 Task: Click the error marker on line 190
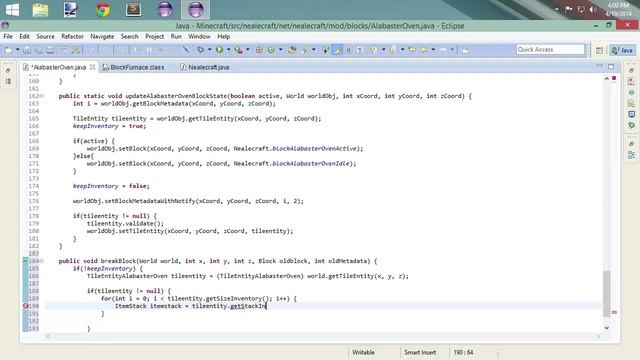click(x=25, y=306)
